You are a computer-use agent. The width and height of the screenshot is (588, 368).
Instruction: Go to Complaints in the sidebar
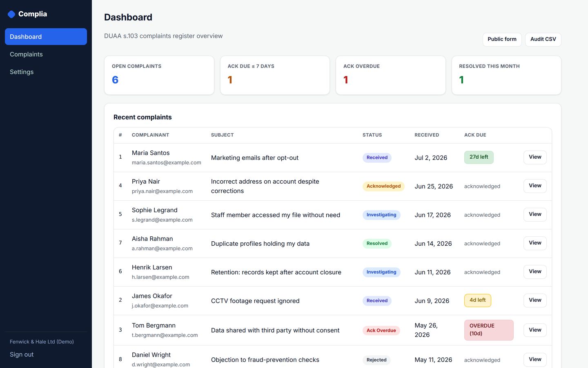tap(46, 54)
